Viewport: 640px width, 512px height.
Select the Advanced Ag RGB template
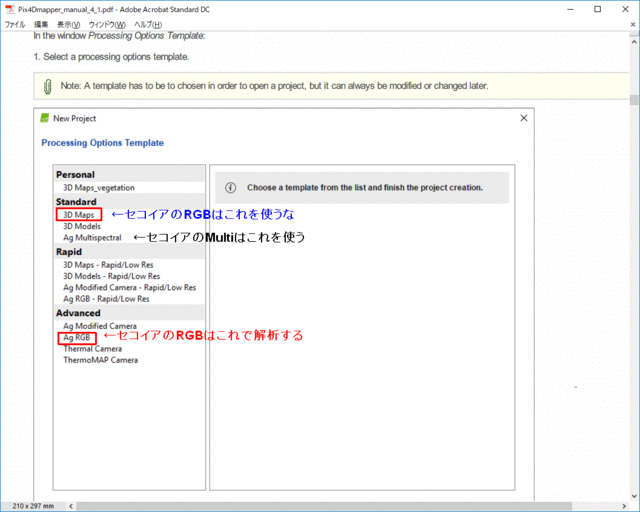tap(76, 338)
